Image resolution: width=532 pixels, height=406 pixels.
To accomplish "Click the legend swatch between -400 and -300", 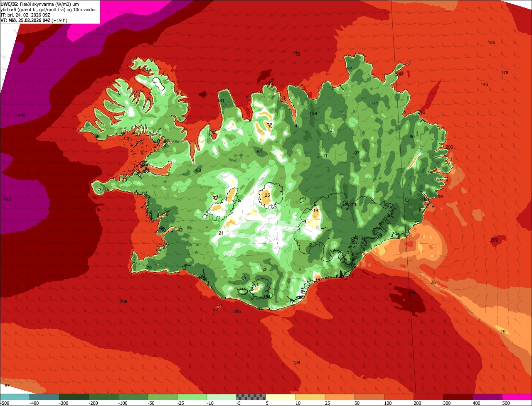I will tap(44, 397).
